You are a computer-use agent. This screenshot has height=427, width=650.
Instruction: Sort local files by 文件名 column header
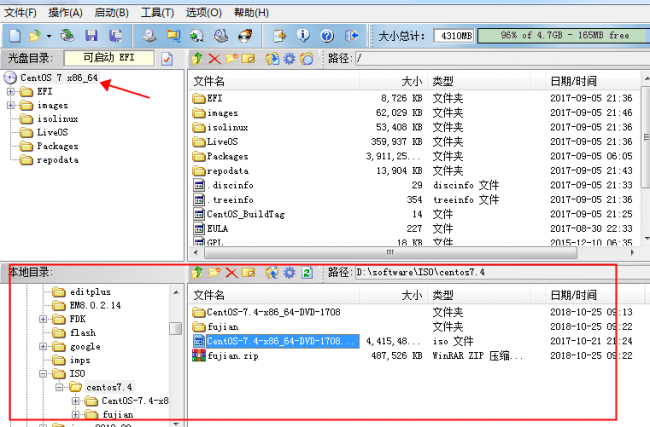[x=274, y=295]
